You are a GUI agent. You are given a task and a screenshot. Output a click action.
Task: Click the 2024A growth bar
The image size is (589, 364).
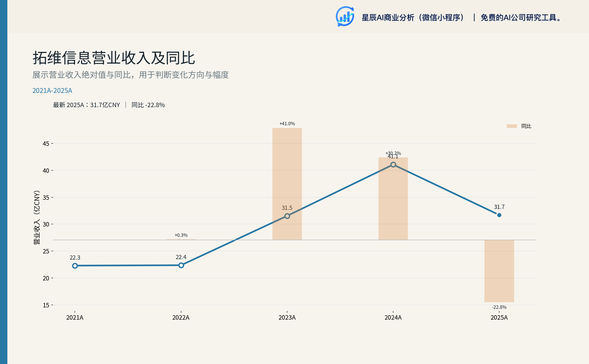393,199
